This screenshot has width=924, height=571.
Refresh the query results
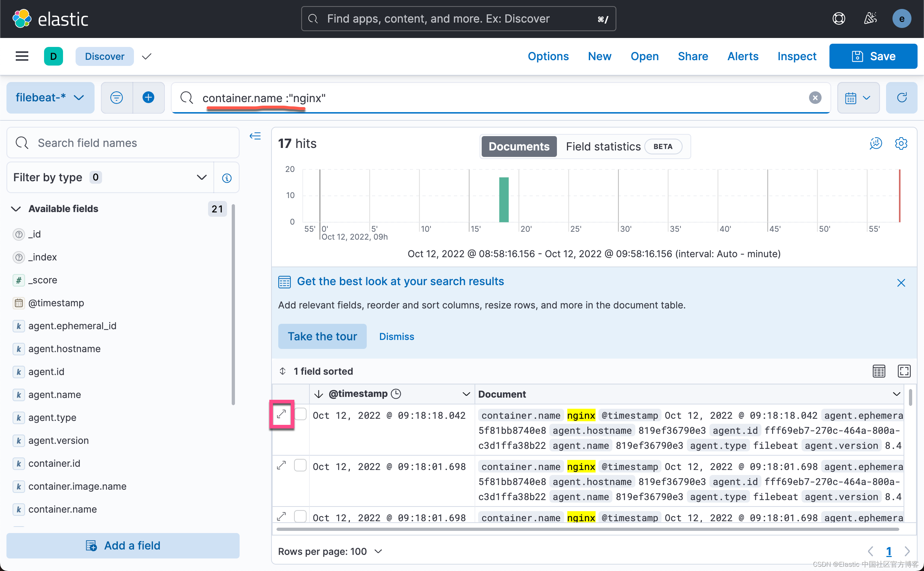(x=902, y=97)
